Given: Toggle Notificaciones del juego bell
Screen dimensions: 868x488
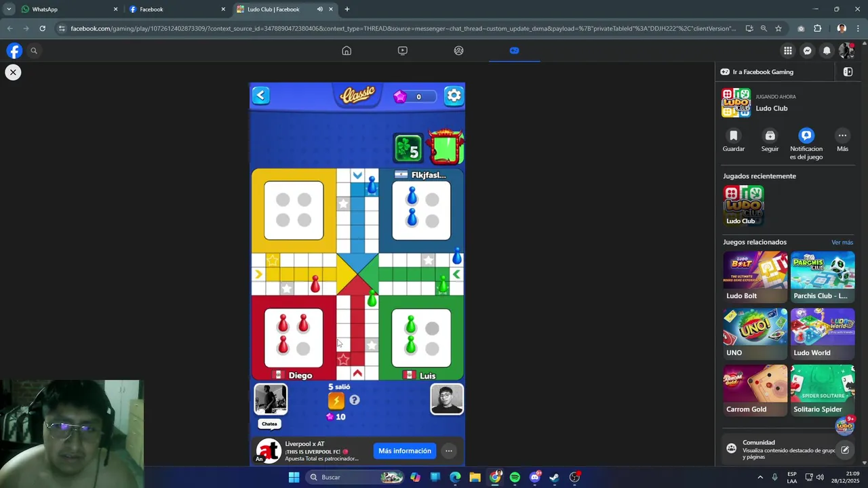Looking at the screenshot, I should pyautogui.click(x=806, y=136).
